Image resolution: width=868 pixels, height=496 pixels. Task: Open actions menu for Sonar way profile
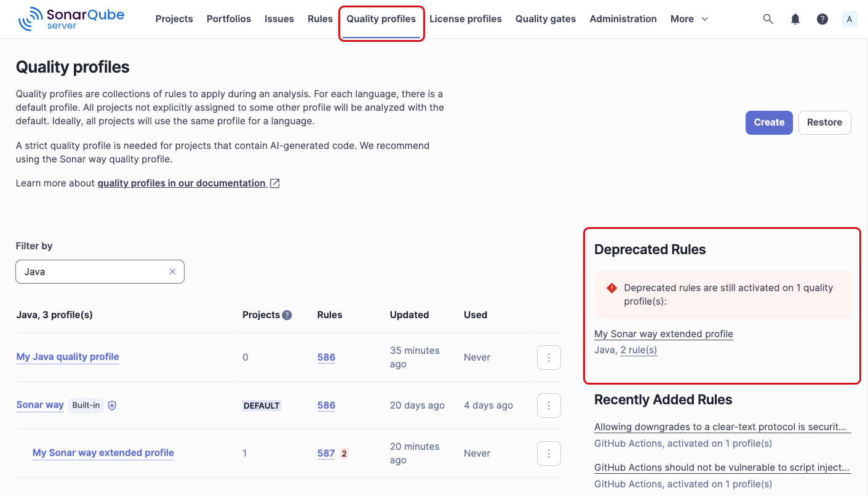(548, 405)
